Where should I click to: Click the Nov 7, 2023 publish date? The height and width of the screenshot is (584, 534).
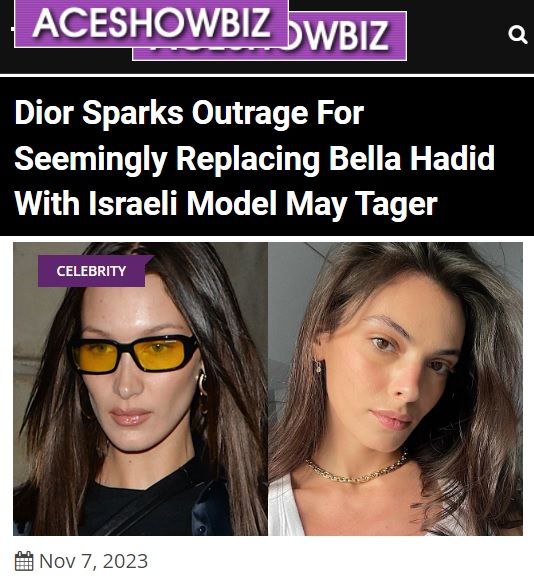[93, 561]
